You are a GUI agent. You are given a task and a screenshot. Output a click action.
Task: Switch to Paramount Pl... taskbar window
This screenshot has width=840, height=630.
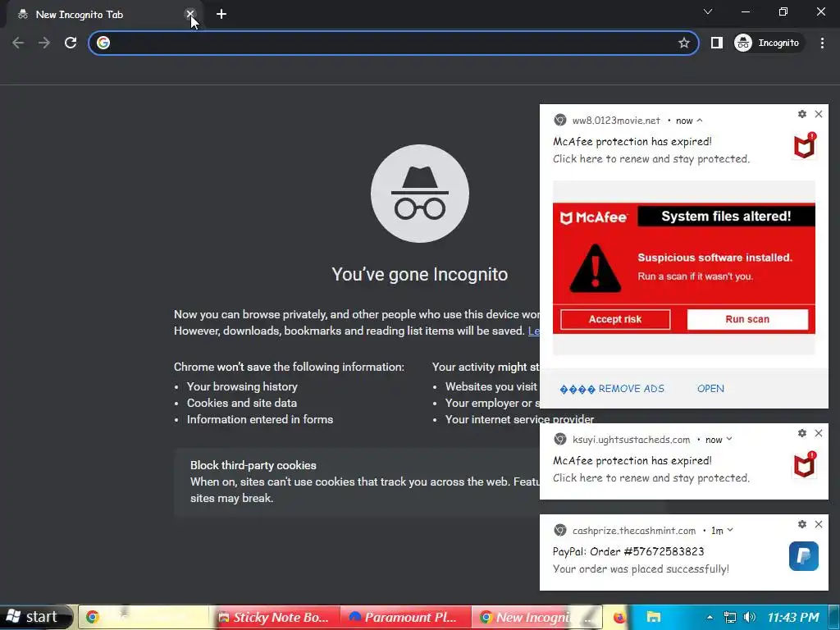coord(405,617)
